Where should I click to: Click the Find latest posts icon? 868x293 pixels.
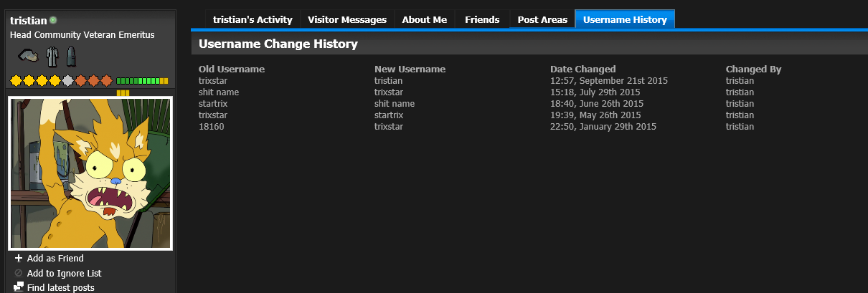click(19, 287)
